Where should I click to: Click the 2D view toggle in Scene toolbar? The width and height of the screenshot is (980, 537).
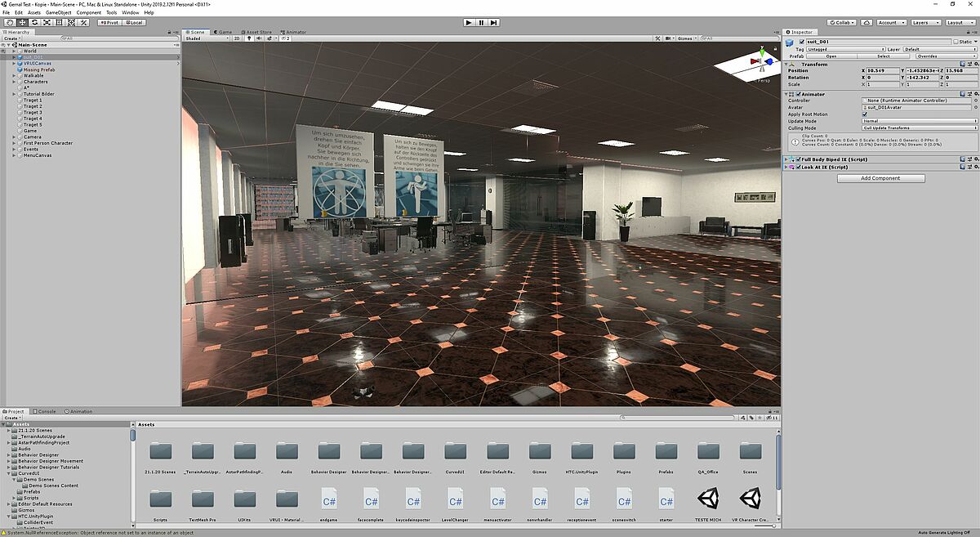pos(238,38)
